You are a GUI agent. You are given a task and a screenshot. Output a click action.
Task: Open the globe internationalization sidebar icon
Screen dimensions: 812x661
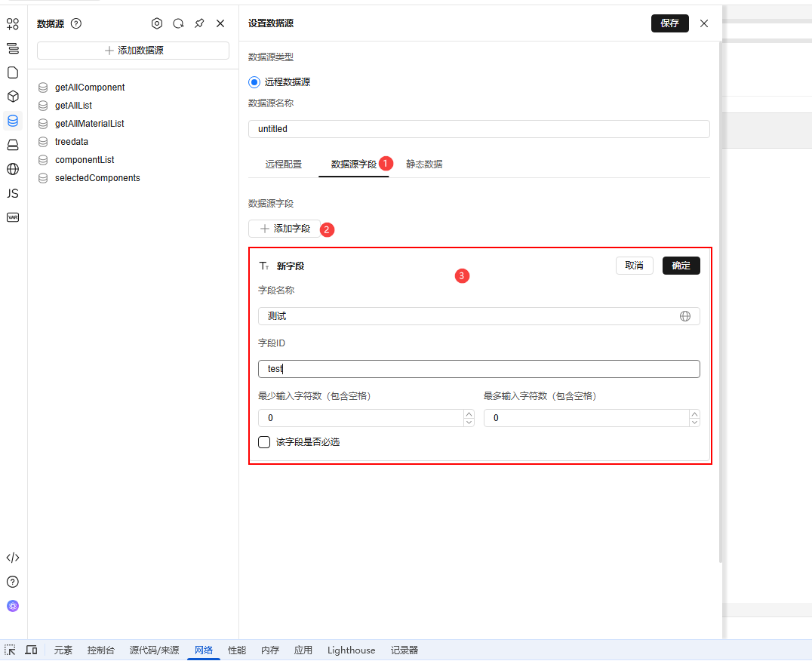pyautogui.click(x=12, y=169)
